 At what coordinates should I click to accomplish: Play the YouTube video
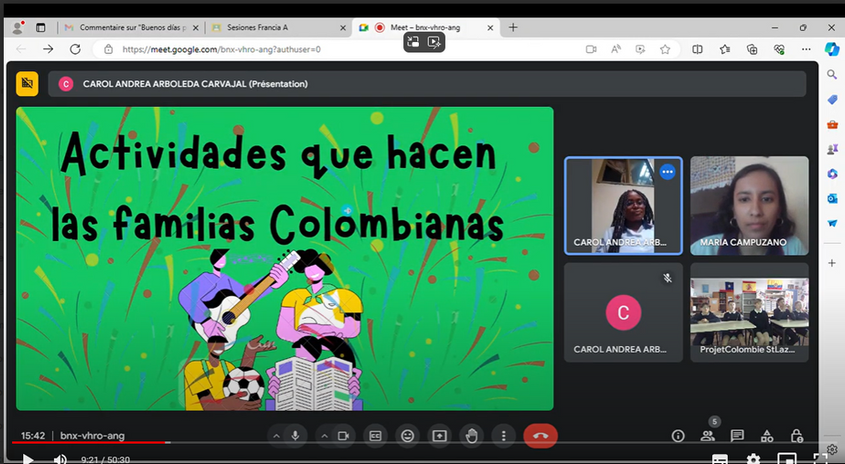pyautogui.click(x=28, y=459)
